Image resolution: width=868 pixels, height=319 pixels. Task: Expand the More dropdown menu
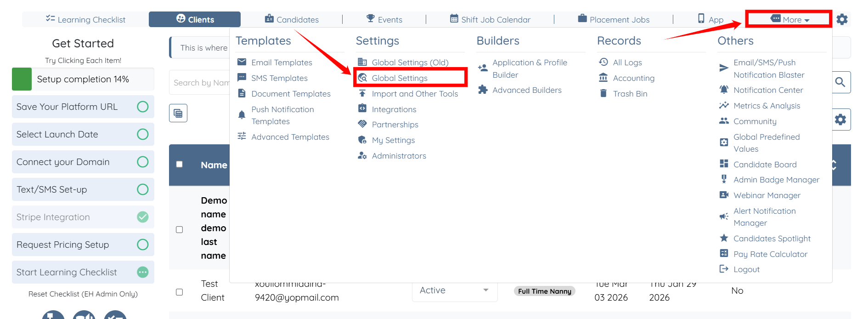coord(789,19)
